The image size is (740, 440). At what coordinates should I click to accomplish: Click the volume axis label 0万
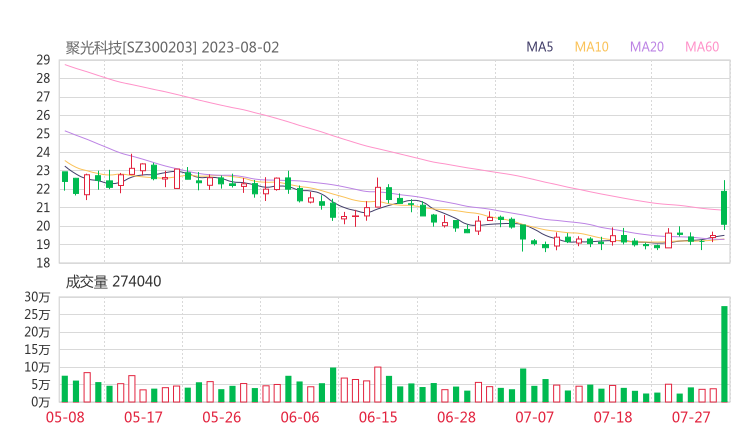pos(41,402)
